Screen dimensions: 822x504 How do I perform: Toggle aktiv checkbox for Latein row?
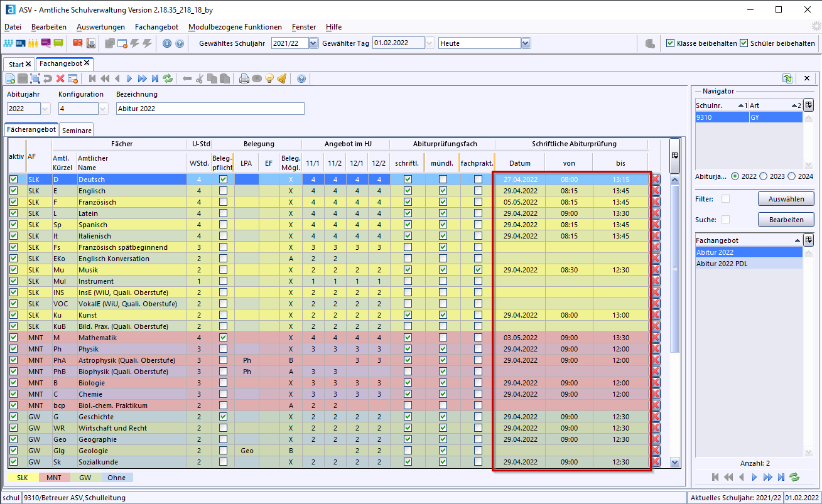click(x=14, y=213)
